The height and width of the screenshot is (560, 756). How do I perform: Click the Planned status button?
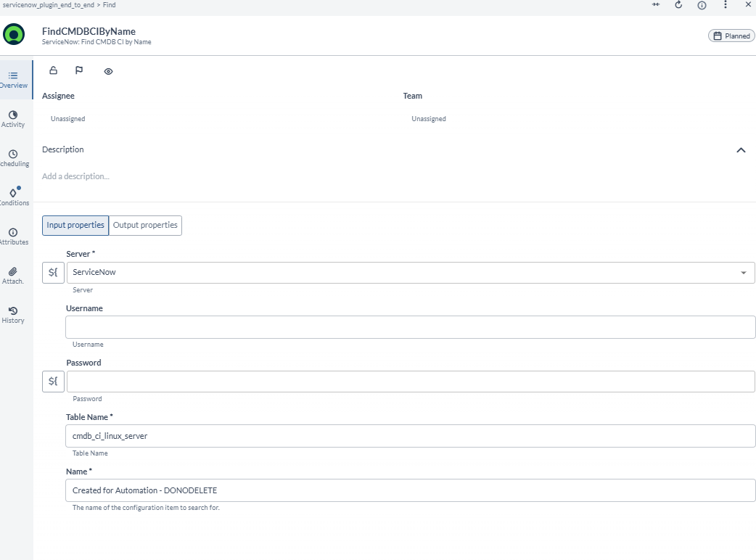pos(731,35)
